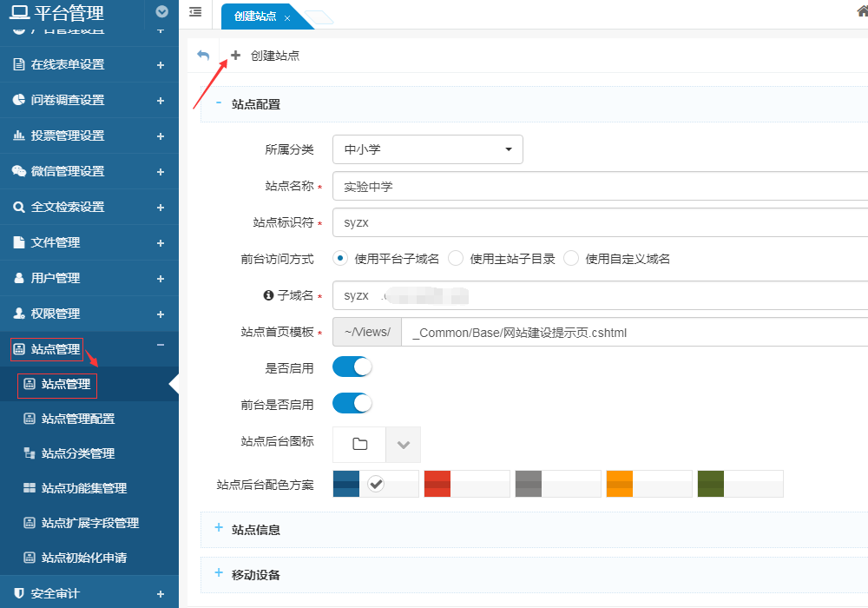868x608 pixels.
Task: Click the 平台管理 header chevron icon
Action: click(161, 12)
